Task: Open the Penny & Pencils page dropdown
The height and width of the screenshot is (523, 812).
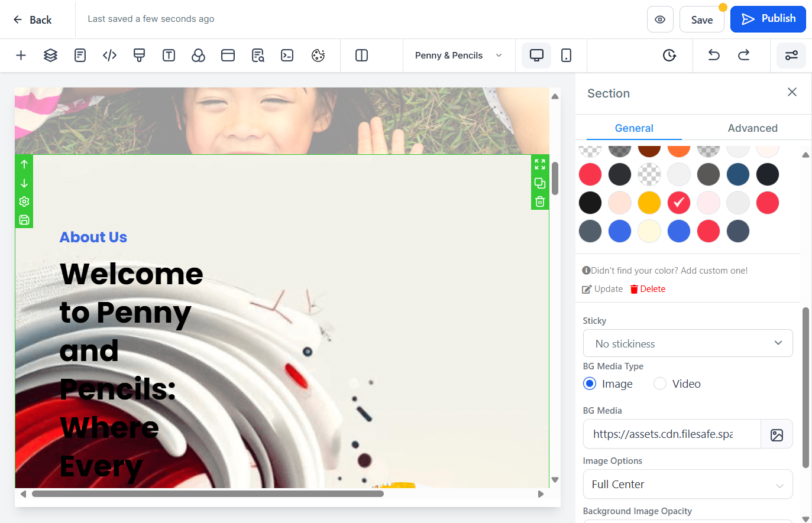Action: (x=459, y=56)
